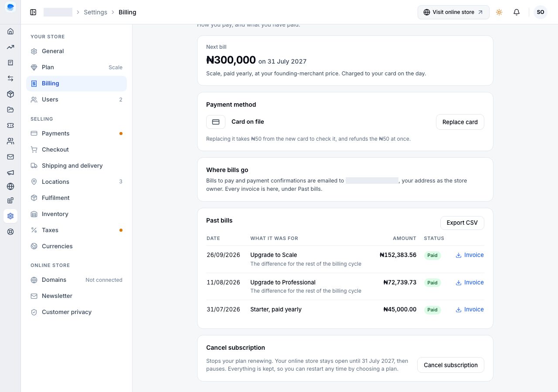Open the customers people icon in left rail
Screen dimensions: 558x392
point(10,141)
